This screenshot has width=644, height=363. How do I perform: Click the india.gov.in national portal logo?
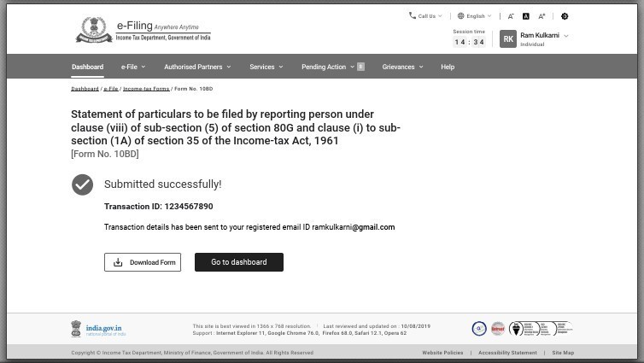pyautogui.click(x=98, y=329)
